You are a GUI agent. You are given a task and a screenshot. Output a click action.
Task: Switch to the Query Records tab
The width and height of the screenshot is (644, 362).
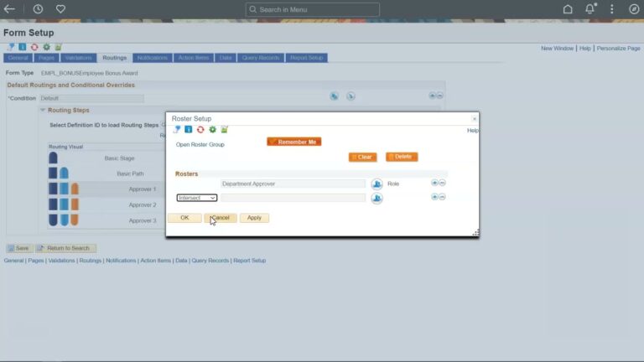(261, 58)
